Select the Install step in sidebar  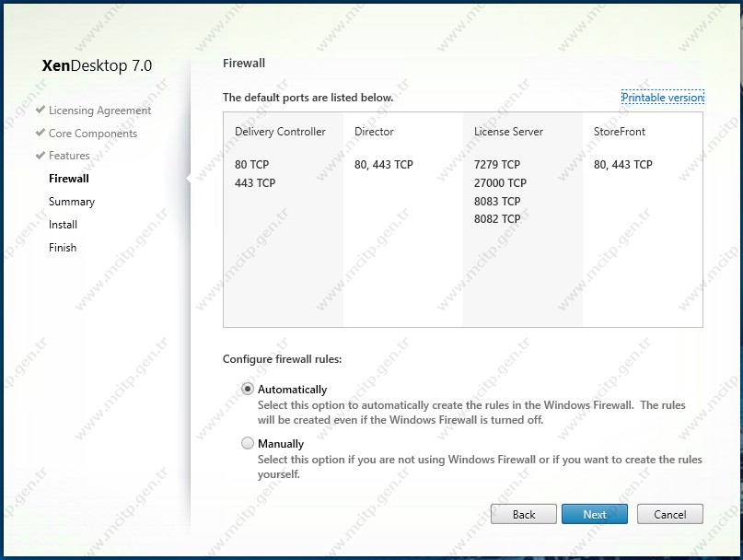pos(63,225)
